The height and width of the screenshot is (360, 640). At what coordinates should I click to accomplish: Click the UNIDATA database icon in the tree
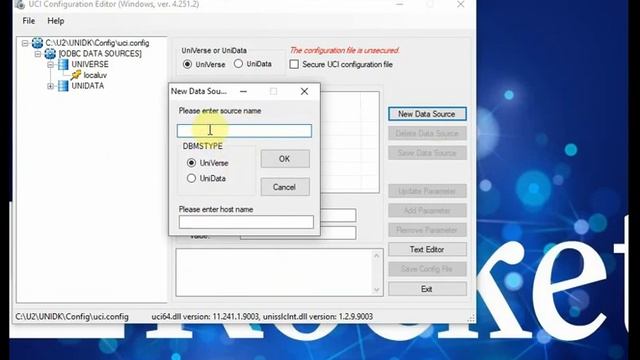pos(63,86)
